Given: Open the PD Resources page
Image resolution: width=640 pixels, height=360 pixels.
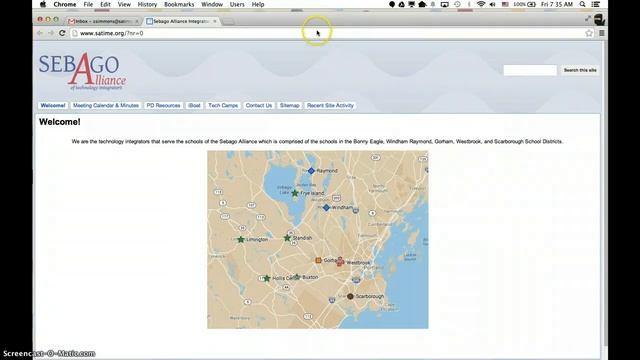Looking at the screenshot, I should click(163, 105).
